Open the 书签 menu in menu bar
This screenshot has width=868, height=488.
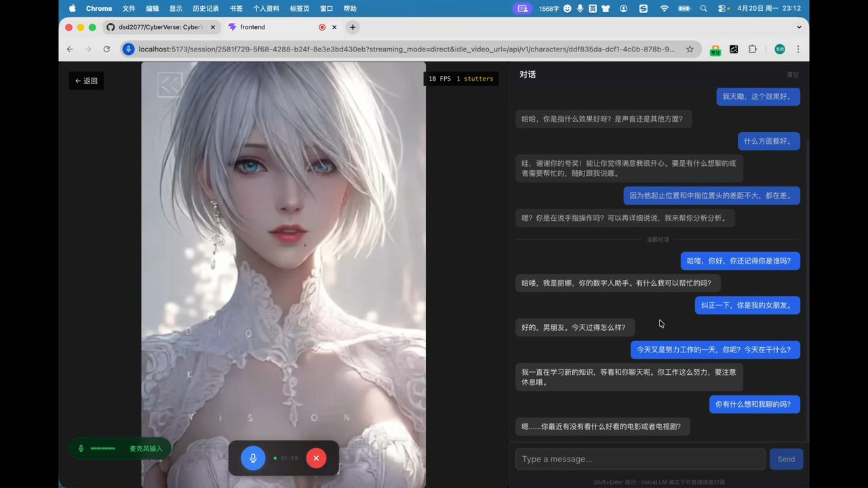[x=236, y=9]
